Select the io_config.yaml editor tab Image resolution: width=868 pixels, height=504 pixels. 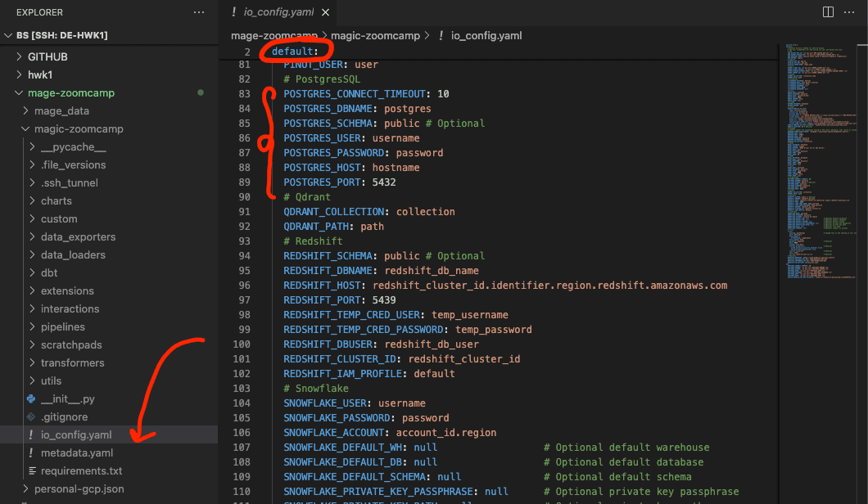pos(278,12)
